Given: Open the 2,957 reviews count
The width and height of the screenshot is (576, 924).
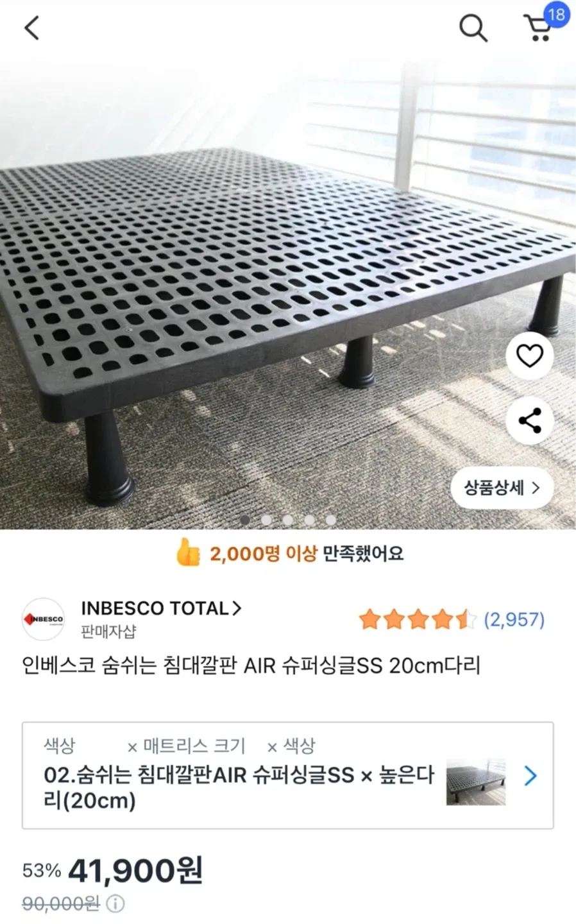Looking at the screenshot, I should 514,620.
